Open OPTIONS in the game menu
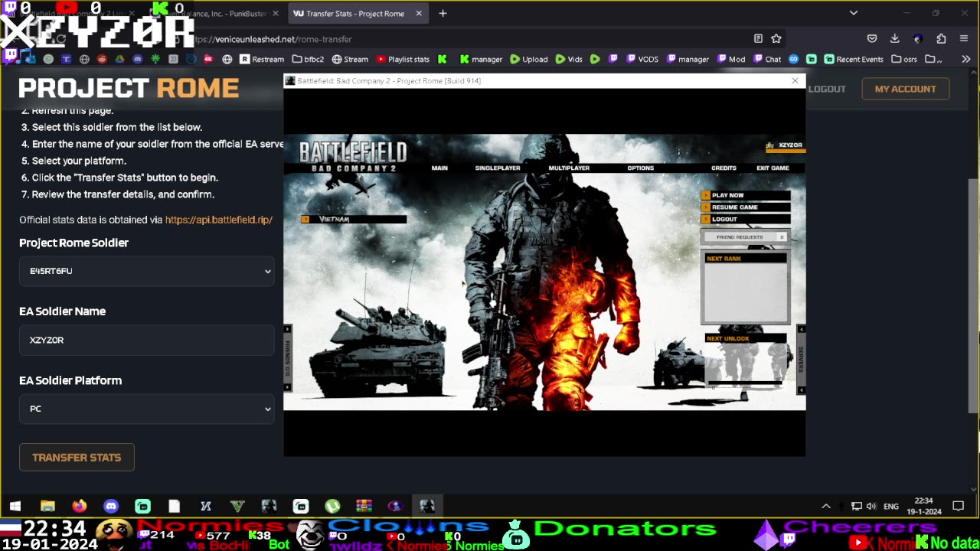The height and width of the screenshot is (551, 980). point(641,168)
